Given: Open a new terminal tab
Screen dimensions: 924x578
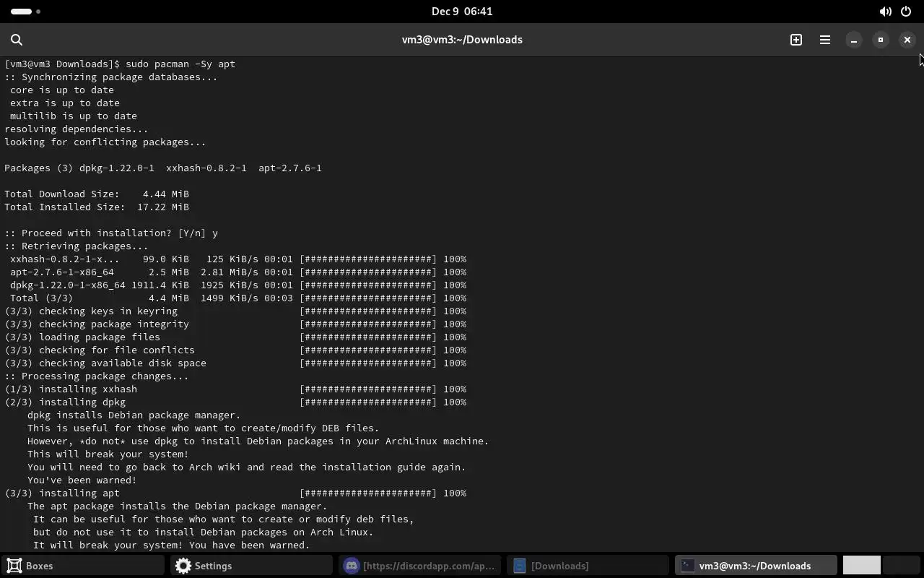Looking at the screenshot, I should point(796,40).
